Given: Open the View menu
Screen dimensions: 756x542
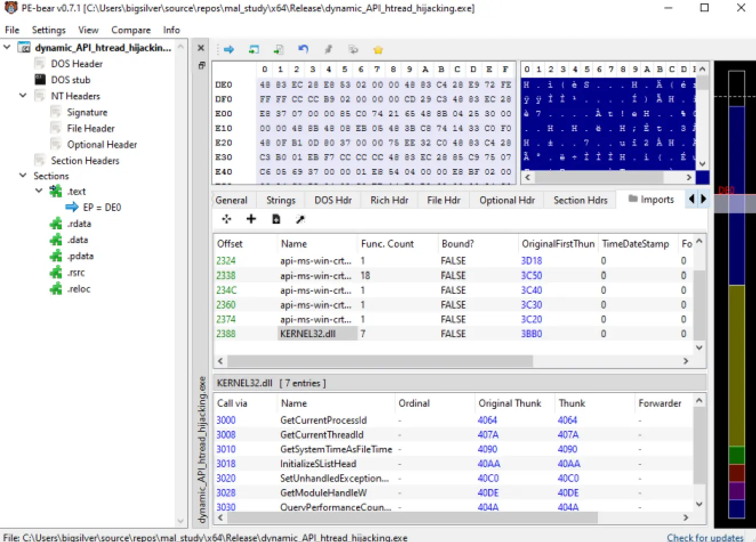Looking at the screenshot, I should pos(88,30).
